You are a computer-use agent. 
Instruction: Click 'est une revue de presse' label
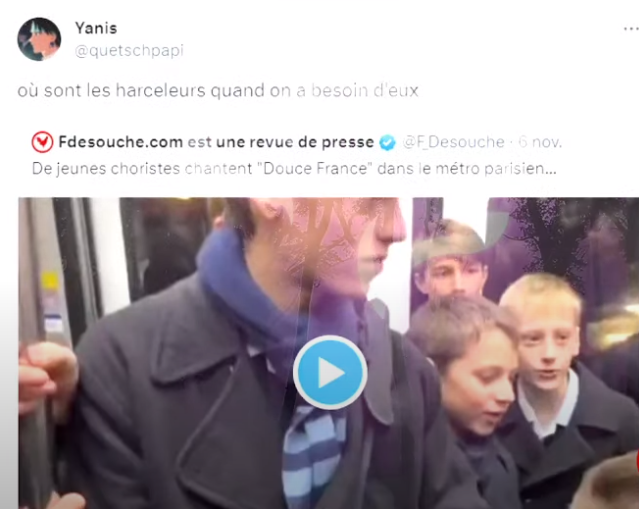click(x=281, y=142)
